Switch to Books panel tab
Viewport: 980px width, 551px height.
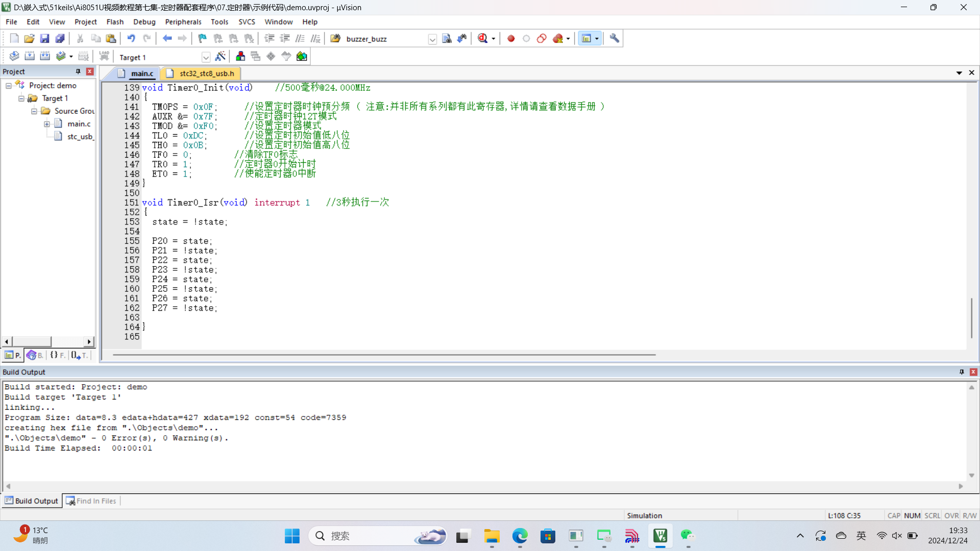point(35,355)
